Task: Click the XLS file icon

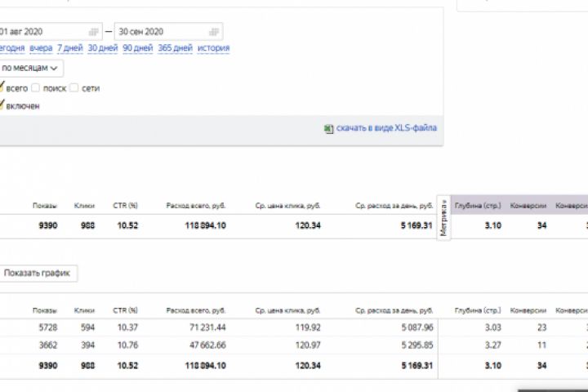Action: click(x=329, y=128)
